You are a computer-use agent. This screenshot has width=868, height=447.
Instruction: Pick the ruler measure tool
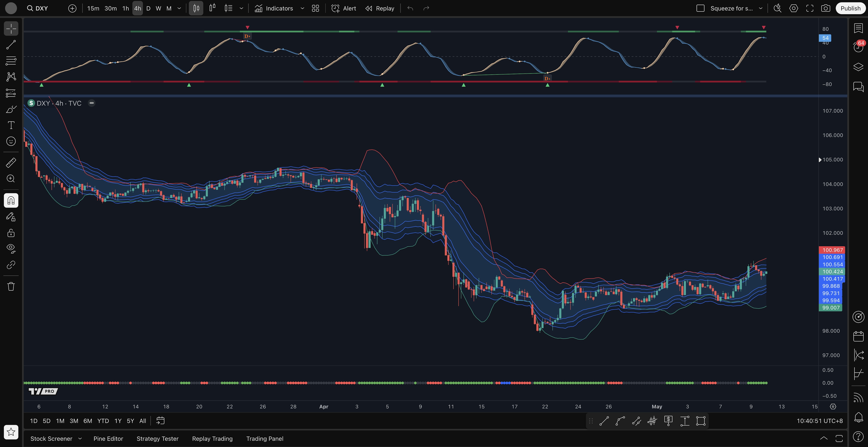tap(11, 163)
